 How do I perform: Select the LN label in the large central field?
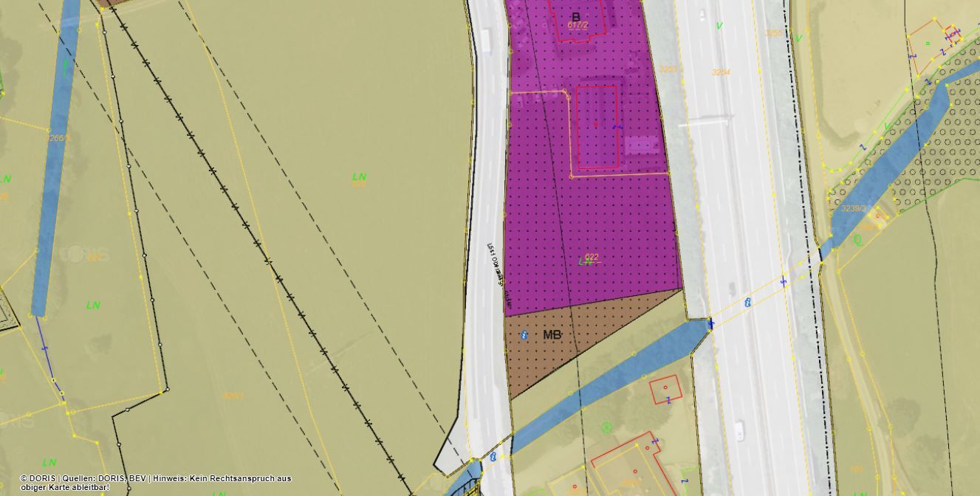click(x=359, y=176)
